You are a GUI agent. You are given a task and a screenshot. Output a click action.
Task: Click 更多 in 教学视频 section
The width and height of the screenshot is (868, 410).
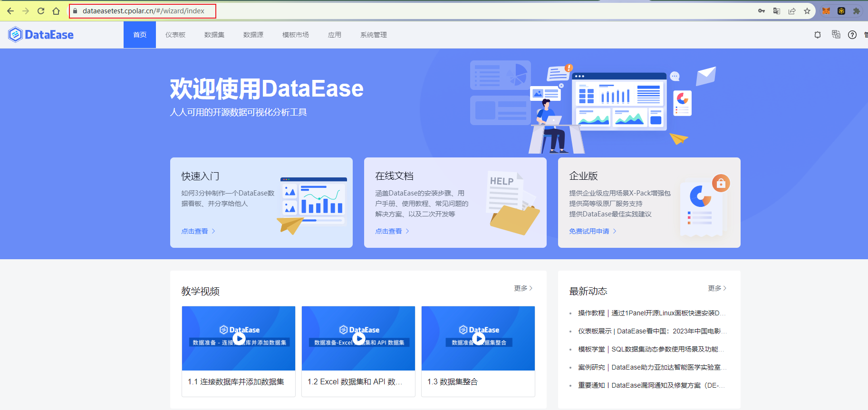click(x=523, y=288)
